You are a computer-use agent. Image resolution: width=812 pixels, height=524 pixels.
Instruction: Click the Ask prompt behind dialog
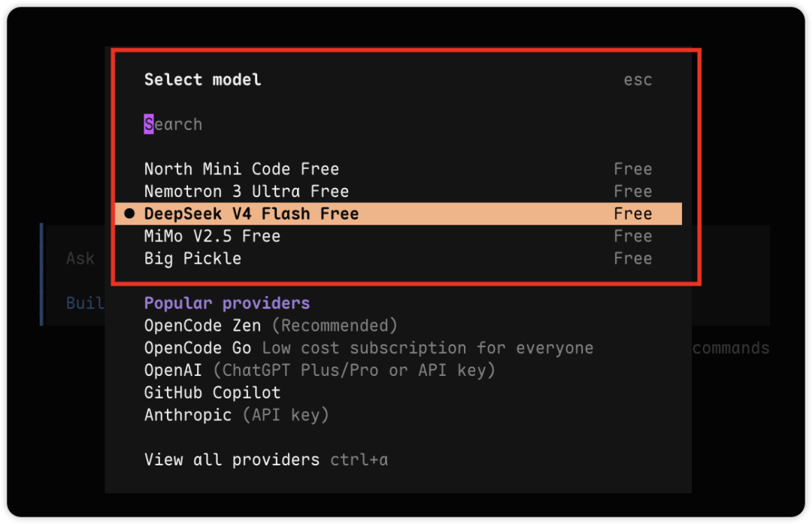click(x=80, y=259)
